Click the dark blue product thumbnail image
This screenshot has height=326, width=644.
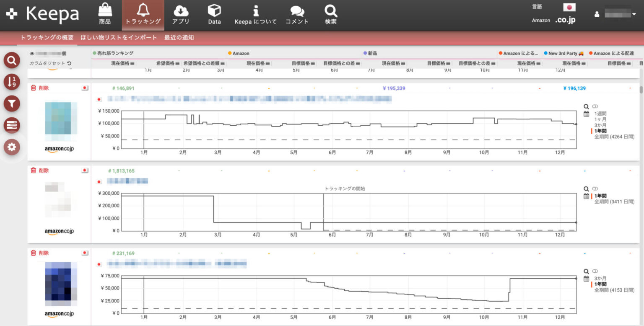(61, 284)
